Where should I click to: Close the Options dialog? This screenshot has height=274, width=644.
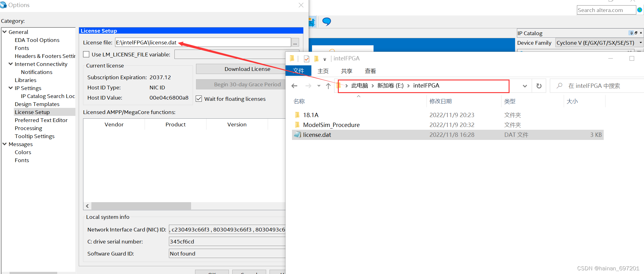(301, 5)
